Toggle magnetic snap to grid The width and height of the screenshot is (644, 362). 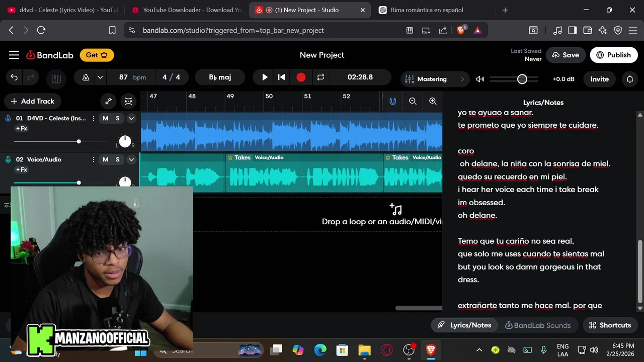(392, 101)
